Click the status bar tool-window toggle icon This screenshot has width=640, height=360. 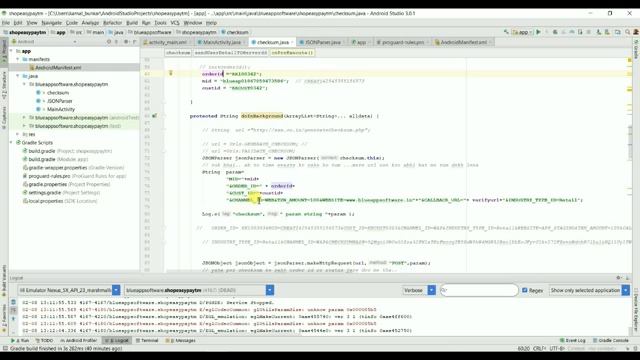[x=5, y=349]
